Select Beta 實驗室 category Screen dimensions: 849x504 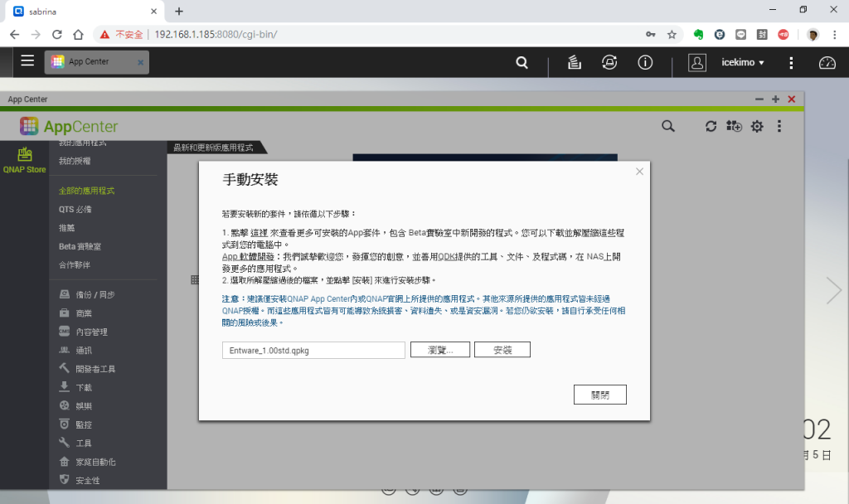click(80, 246)
